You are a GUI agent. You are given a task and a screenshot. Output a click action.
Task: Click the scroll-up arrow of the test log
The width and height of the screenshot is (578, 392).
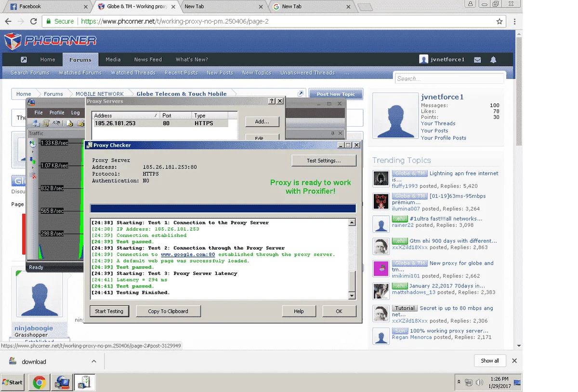[352, 222]
